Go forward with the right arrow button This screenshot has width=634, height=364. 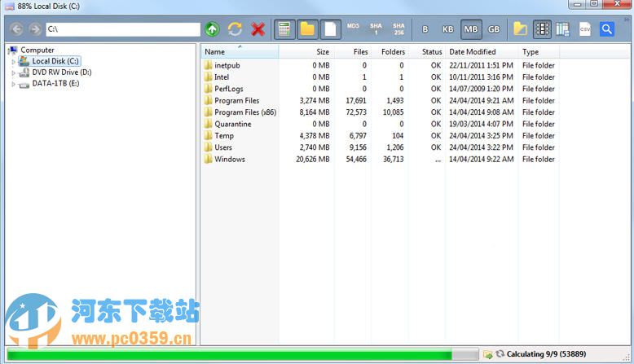coord(35,29)
